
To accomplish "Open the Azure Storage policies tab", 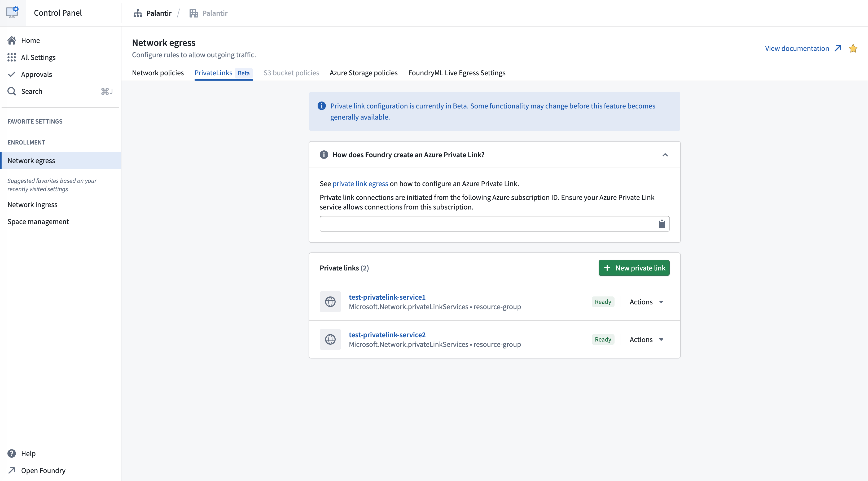I will tap(363, 73).
